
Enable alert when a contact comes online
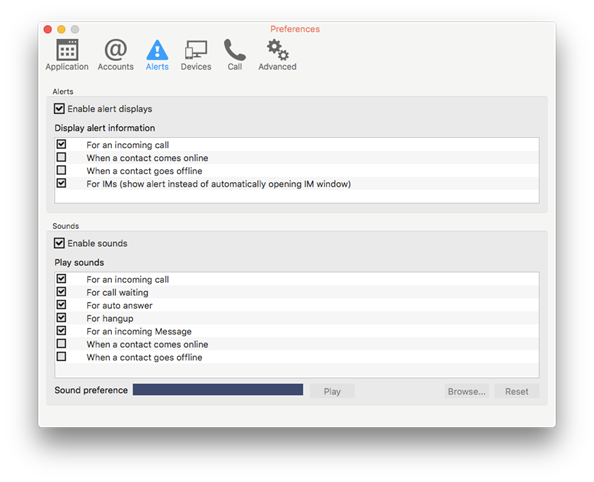click(x=61, y=157)
